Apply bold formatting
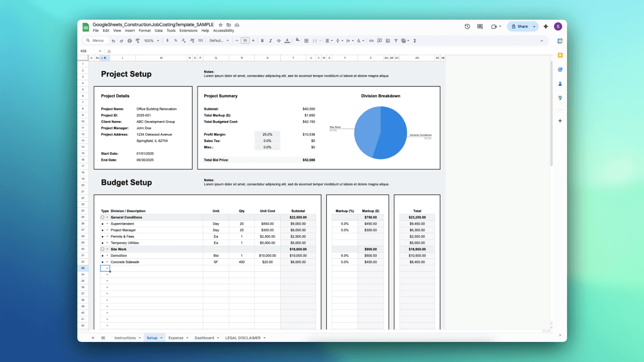The width and height of the screenshot is (644, 362). point(262,40)
